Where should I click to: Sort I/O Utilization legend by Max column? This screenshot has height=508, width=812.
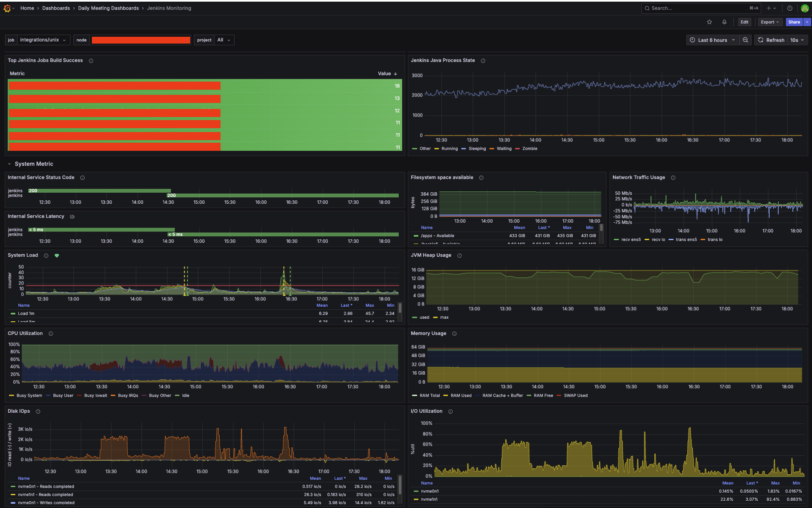[x=775, y=483]
